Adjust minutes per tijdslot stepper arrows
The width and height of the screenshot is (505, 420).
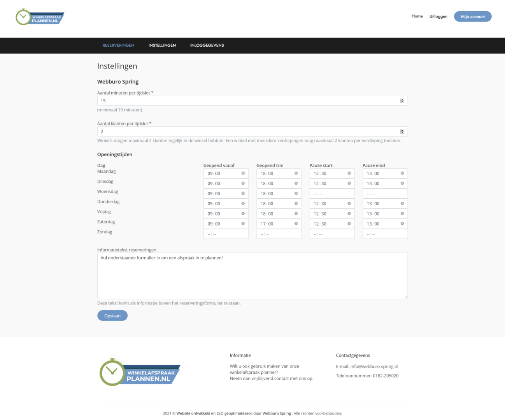click(x=402, y=101)
